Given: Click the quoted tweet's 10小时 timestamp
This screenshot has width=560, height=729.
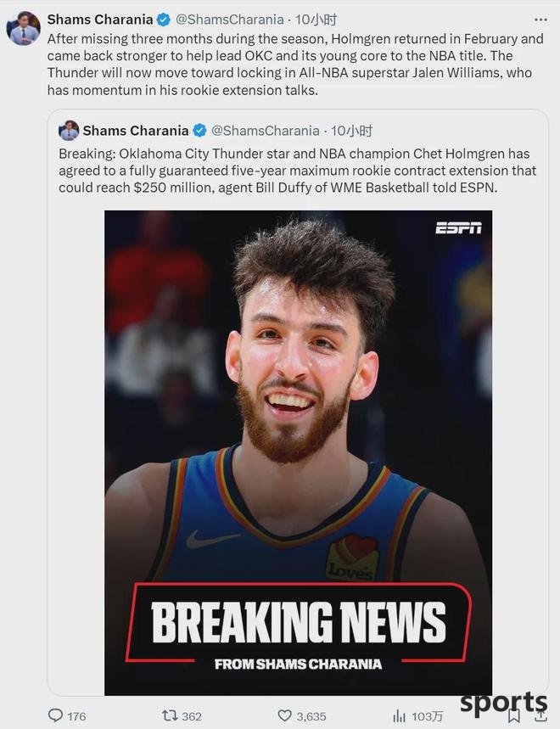Looking at the screenshot, I should pos(352,131).
